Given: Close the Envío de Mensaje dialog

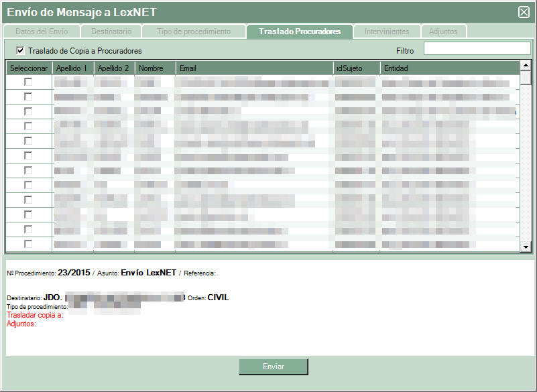Looking at the screenshot, I should point(524,11).
